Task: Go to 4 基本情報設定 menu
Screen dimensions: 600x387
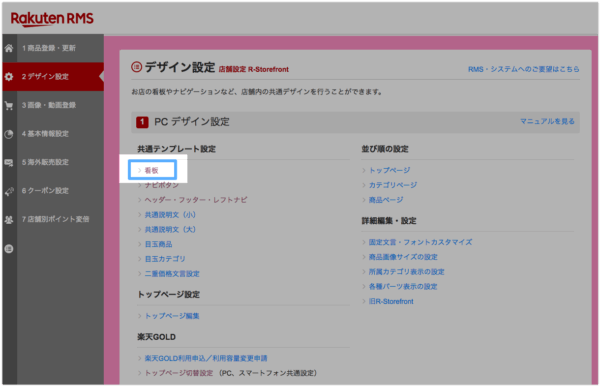Action: point(45,134)
